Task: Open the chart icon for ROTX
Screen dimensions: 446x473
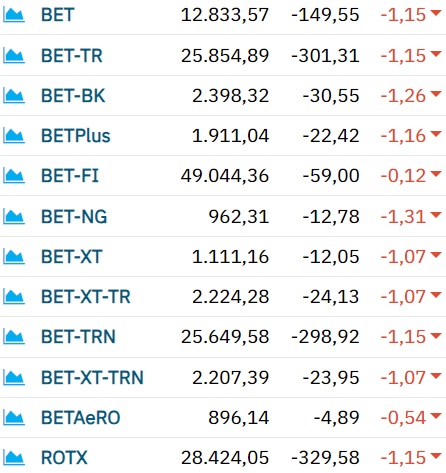Action: pyautogui.click(x=14, y=458)
